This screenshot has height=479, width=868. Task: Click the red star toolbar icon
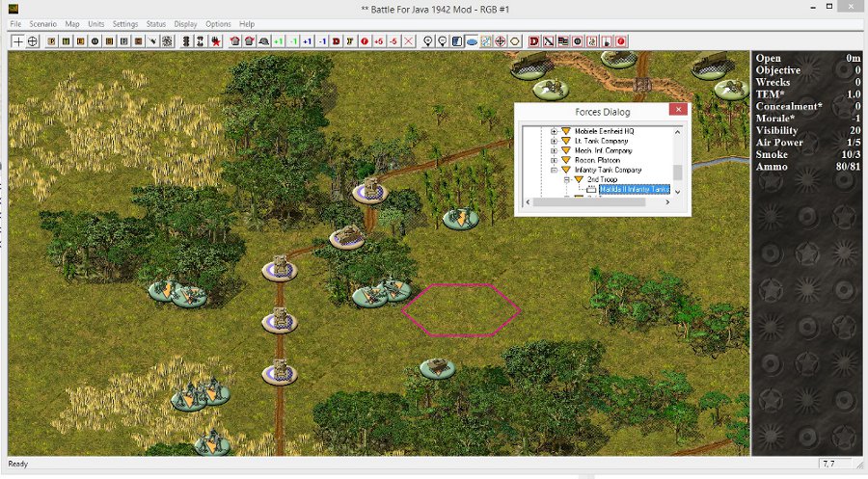click(216, 41)
